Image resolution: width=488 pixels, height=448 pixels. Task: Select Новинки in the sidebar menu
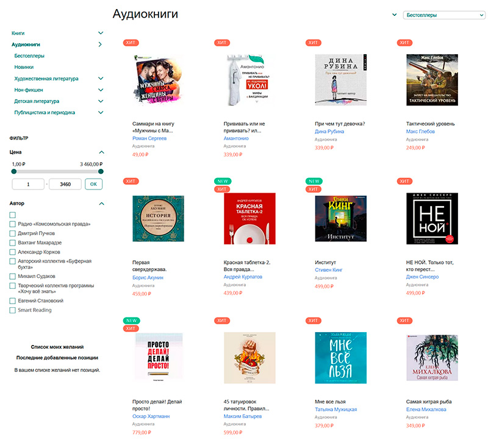click(x=24, y=67)
